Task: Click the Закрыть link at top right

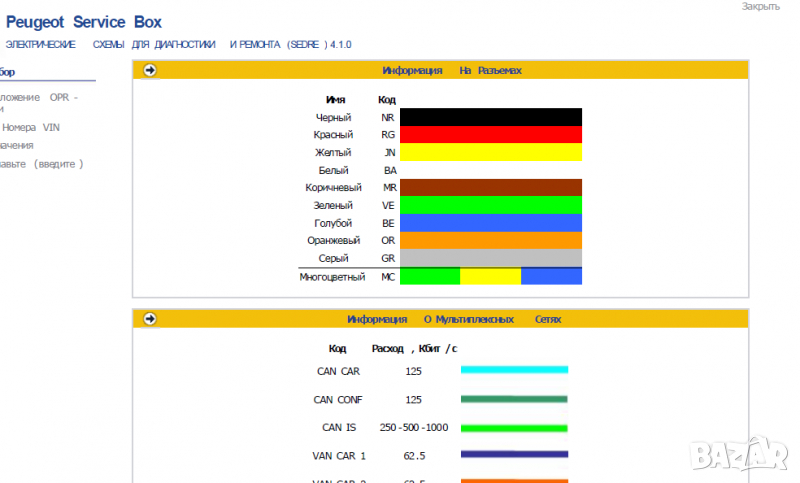Action: pos(760,7)
